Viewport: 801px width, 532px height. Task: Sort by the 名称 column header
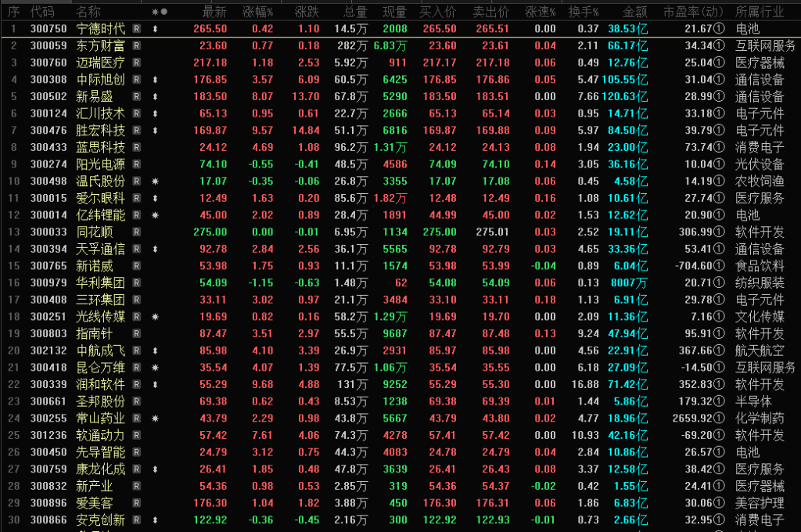(88, 12)
